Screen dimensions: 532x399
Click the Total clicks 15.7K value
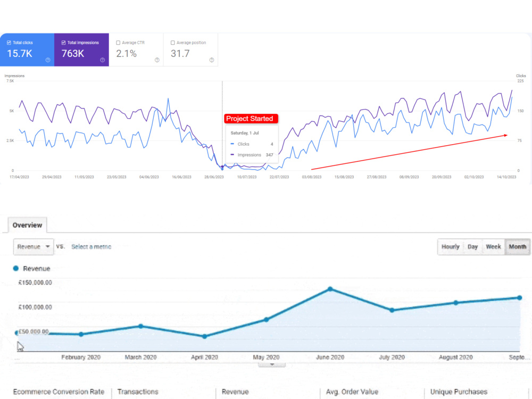[x=20, y=54]
